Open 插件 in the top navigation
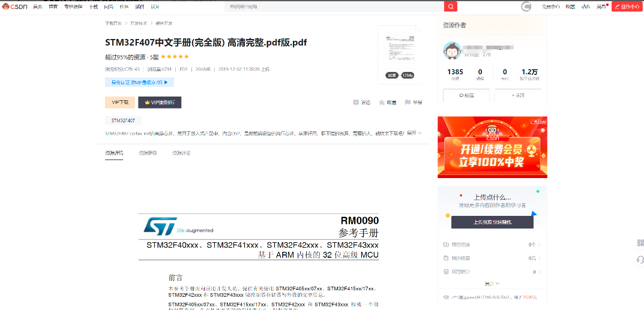This screenshot has height=310, width=644. [140, 7]
